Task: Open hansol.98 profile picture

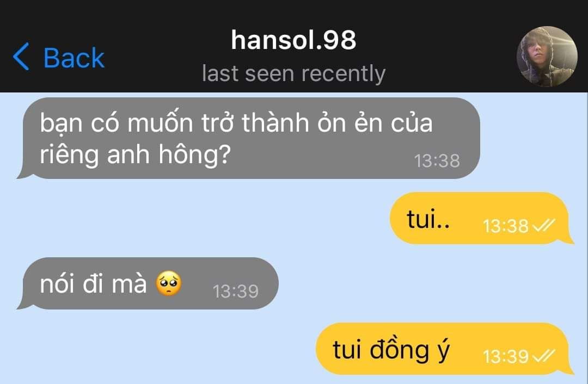Action: point(547,57)
